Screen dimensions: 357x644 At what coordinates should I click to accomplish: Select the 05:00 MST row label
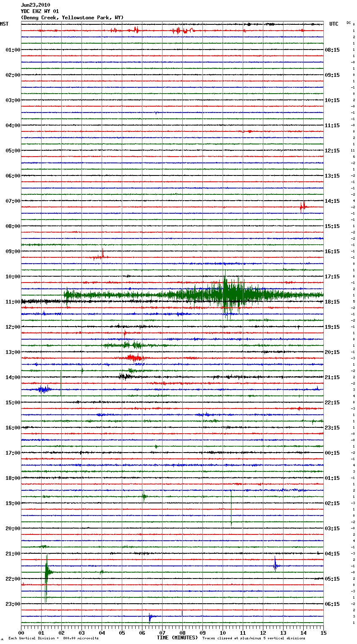pyautogui.click(x=13, y=151)
